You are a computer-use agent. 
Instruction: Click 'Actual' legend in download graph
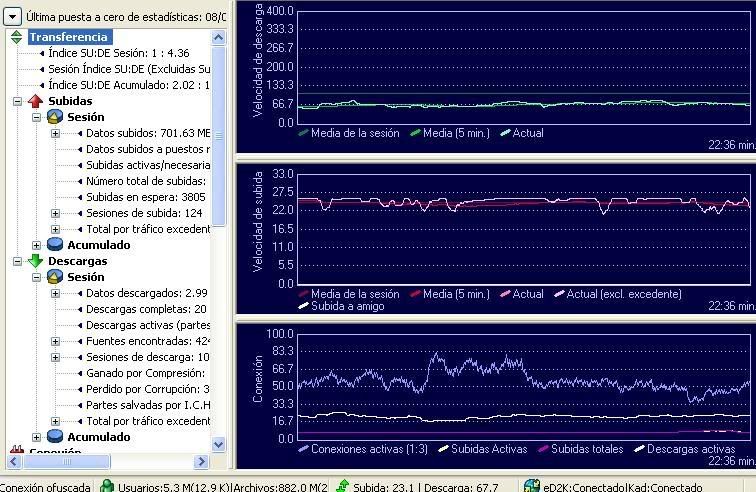[x=522, y=133]
